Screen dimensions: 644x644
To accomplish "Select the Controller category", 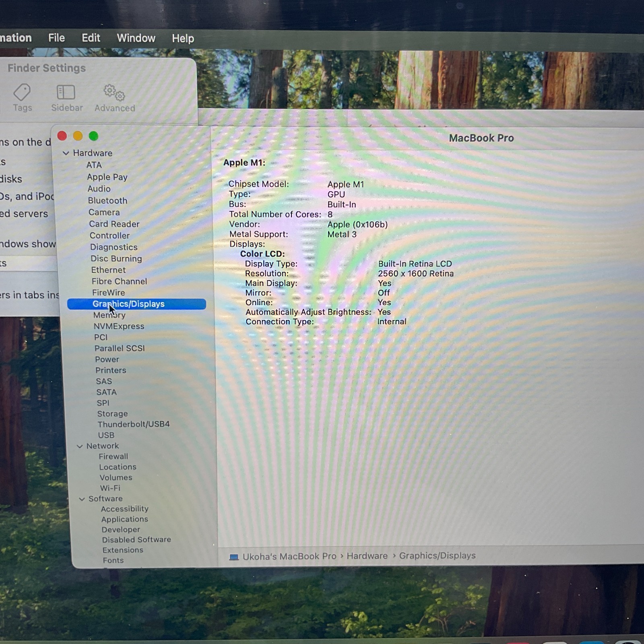I will tap(109, 235).
